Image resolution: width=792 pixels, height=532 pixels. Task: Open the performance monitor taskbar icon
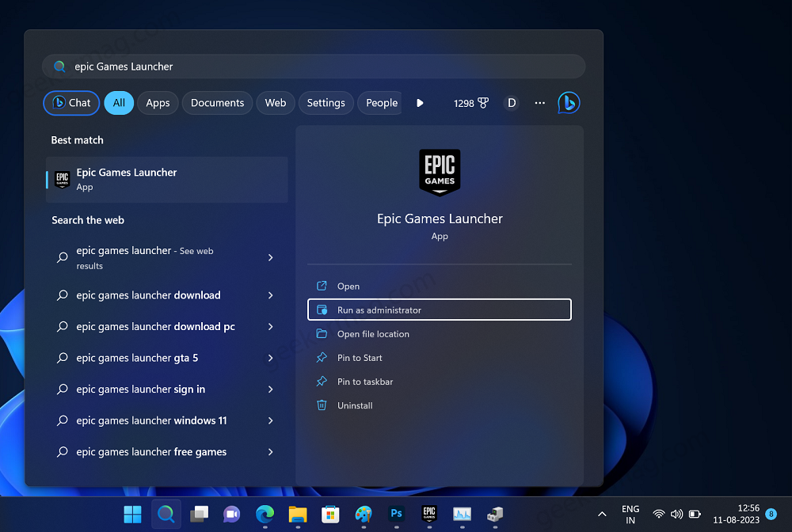pyautogui.click(x=463, y=515)
